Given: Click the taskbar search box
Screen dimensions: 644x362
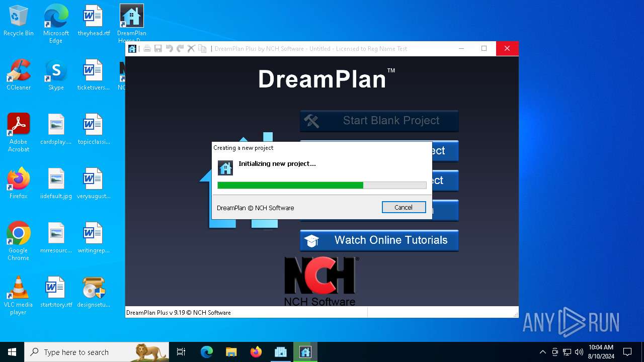Looking at the screenshot, I should coord(97,352).
